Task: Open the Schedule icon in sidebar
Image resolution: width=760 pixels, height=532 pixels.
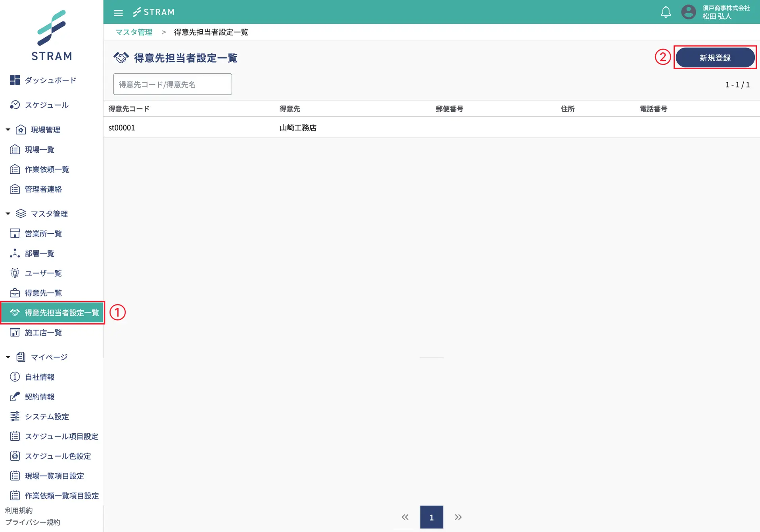Action: [x=15, y=105]
